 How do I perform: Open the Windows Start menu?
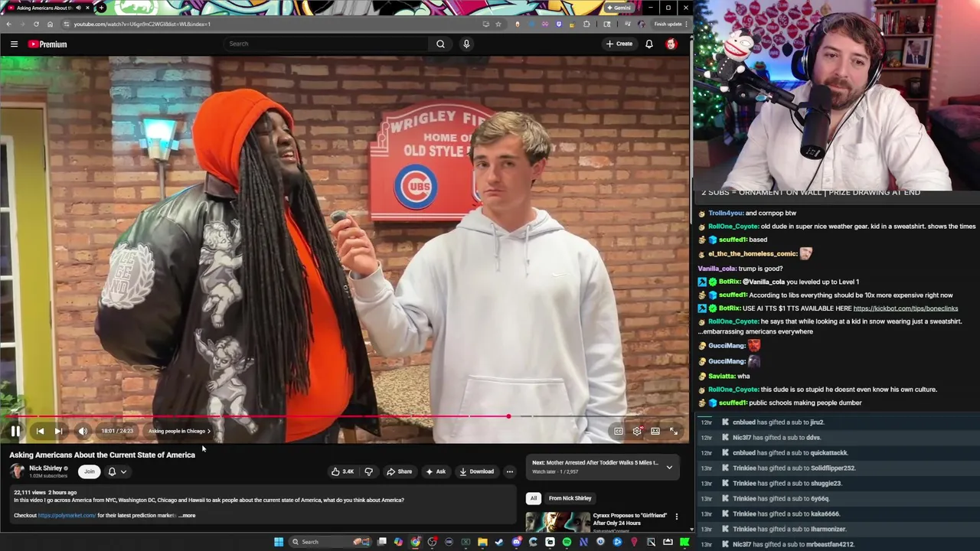[x=279, y=542]
